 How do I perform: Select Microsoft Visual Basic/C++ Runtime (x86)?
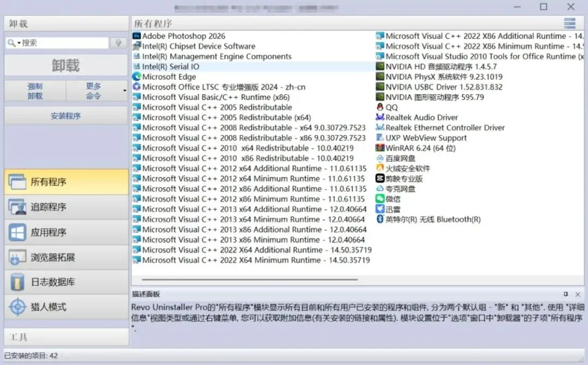216,97
